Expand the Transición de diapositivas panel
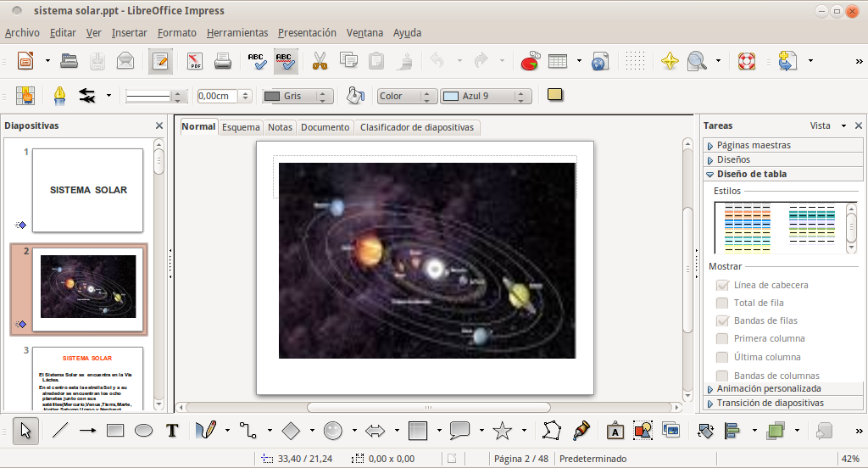 pyautogui.click(x=770, y=403)
